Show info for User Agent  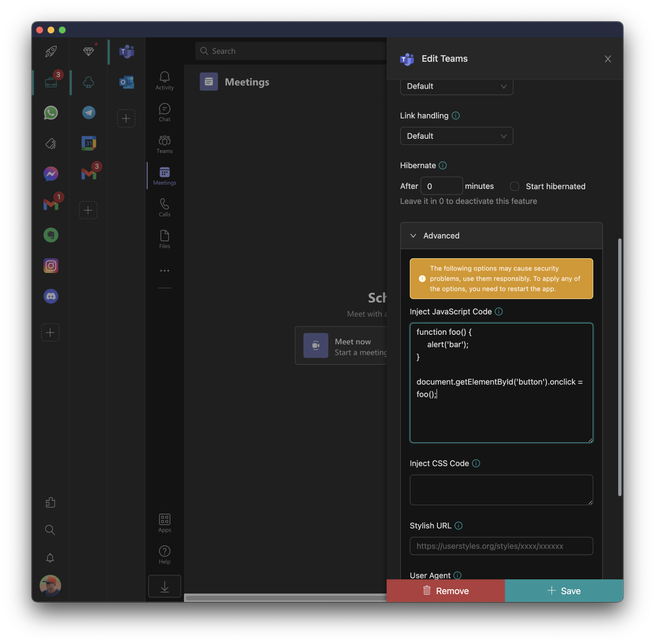[x=457, y=575]
